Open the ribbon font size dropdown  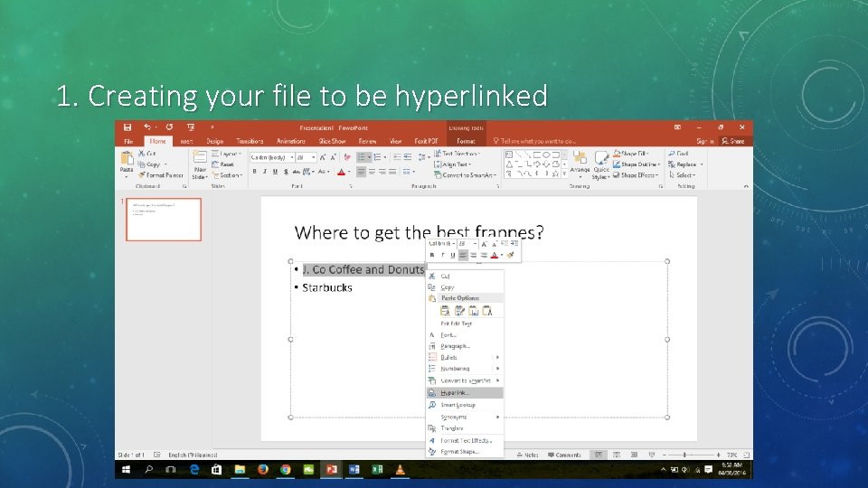pos(314,157)
